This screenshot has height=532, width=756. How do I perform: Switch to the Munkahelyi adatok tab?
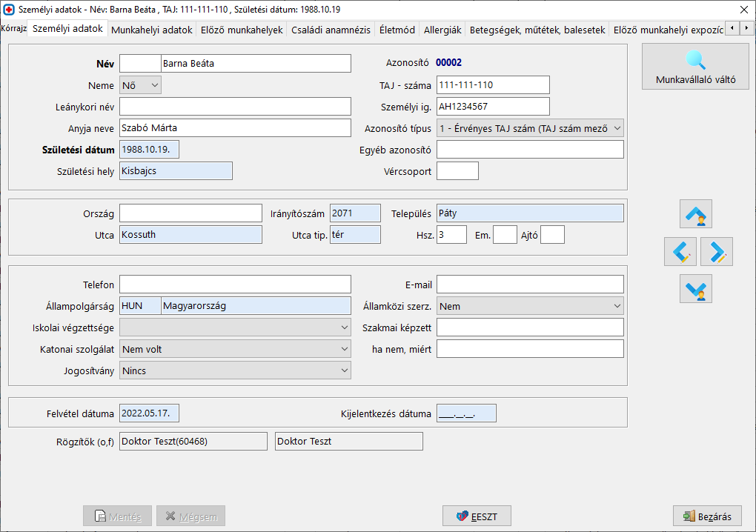click(x=151, y=30)
